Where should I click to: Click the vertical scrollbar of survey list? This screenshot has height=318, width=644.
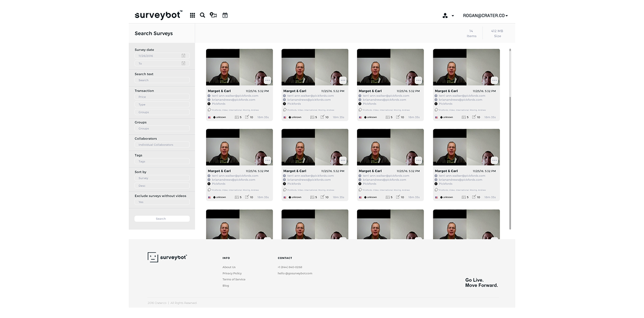(x=510, y=138)
